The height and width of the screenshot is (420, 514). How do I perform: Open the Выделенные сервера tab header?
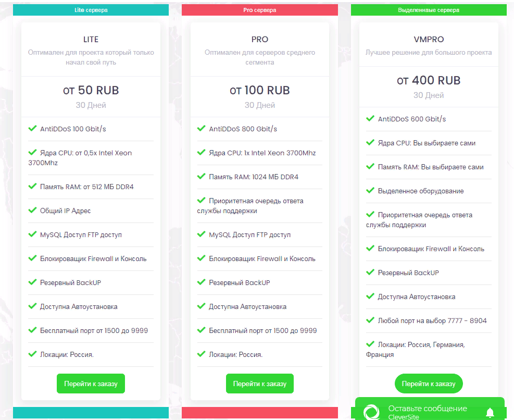click(x=429, y=10)
